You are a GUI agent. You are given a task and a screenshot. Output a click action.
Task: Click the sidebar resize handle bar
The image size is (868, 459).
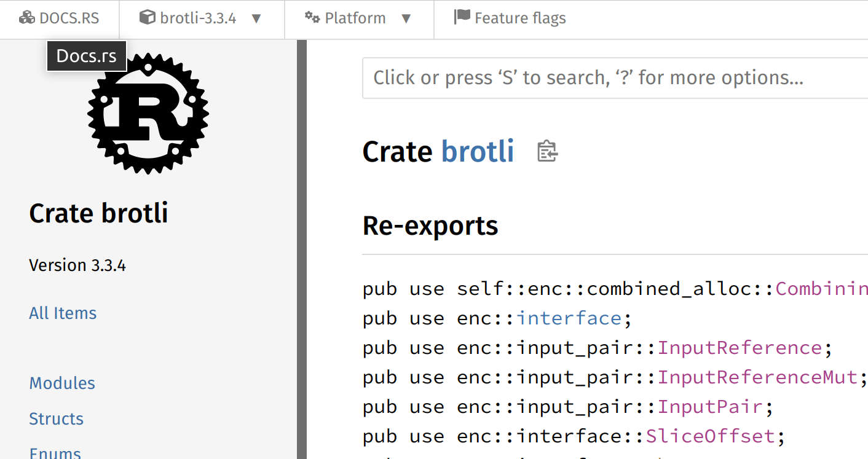tap(301, 249)
